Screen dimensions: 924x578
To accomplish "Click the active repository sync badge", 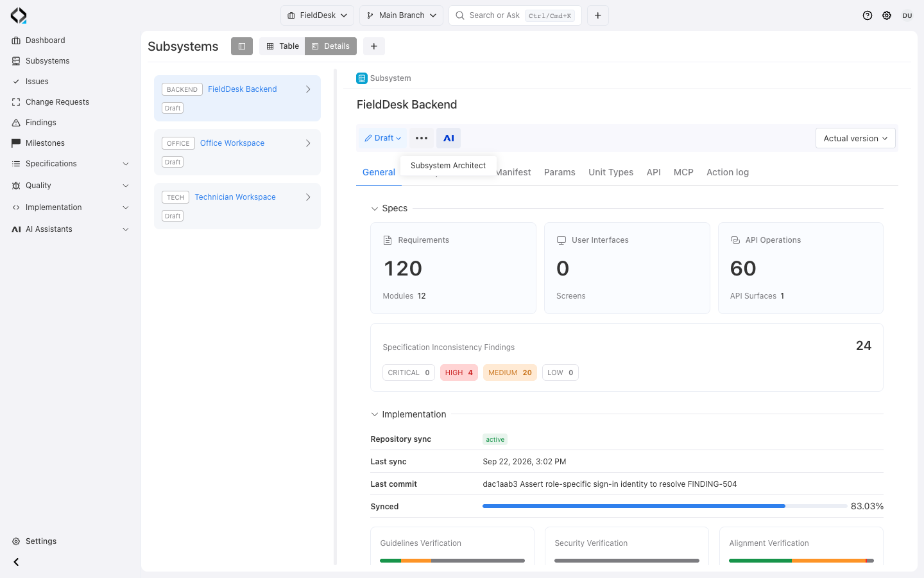I will [495, 439].
